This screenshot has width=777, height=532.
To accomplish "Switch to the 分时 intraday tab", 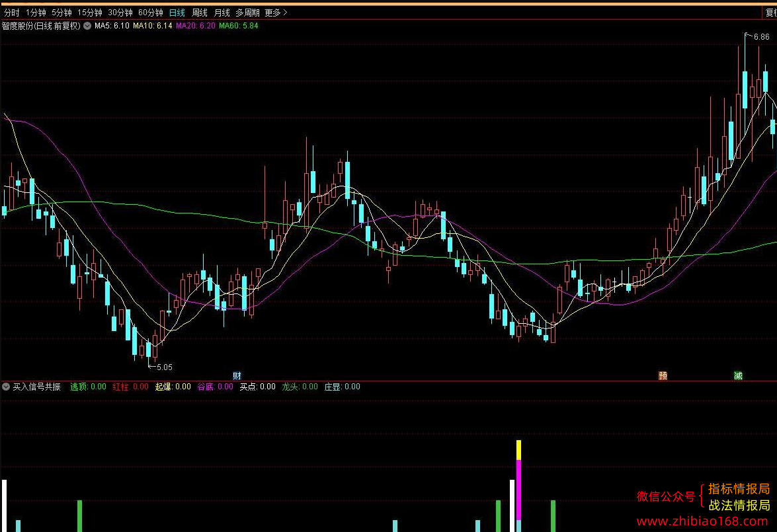I will tap(11, 13).
